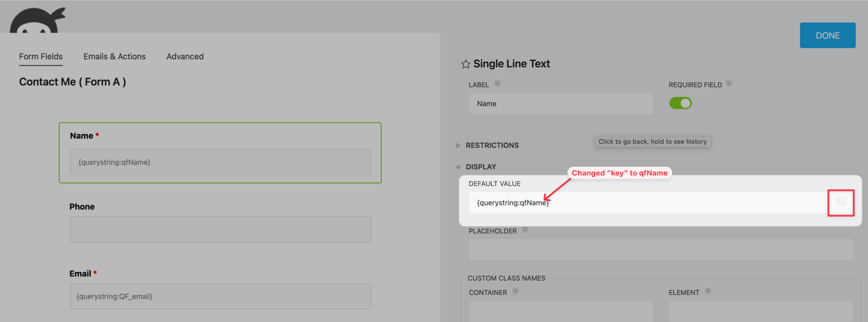
Task: Switch to the Emails & Actions tab
Action: point(114,56)
